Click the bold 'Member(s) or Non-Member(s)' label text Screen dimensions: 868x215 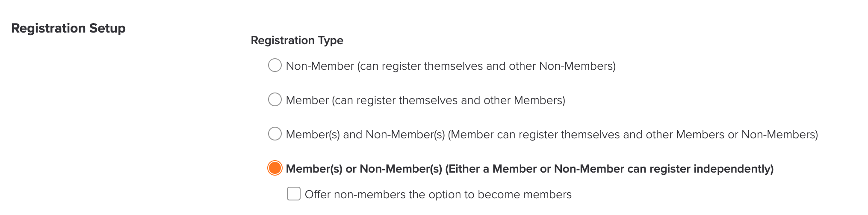point(364,169)
